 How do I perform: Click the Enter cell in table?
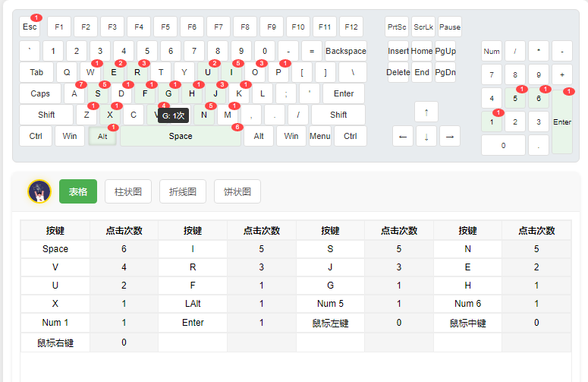point(193,322)
